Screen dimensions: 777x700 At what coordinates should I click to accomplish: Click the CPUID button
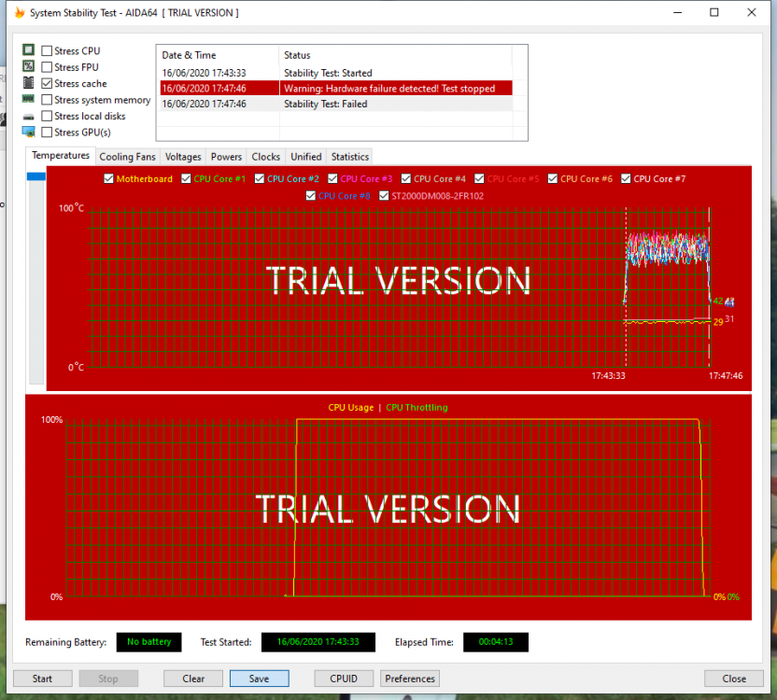(344, 679)
